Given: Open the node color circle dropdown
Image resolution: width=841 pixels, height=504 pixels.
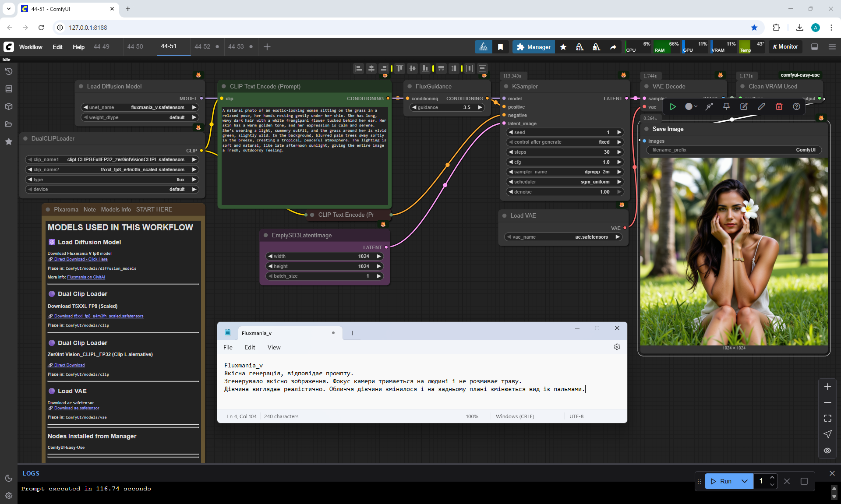Looking at the screenshot, I should pyautogui.click(x=691, y=106).
